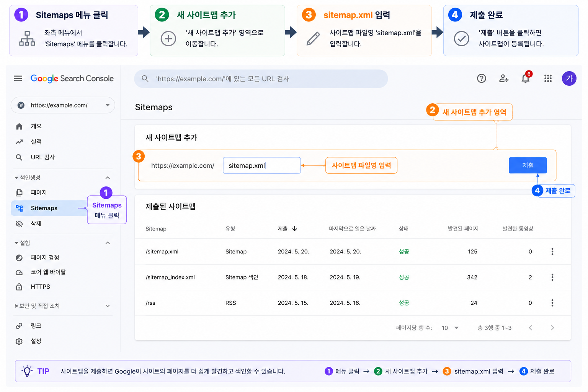Open 페이지 in the sidebar
This screenshot has width=588, height=392.
coord(39,193)
